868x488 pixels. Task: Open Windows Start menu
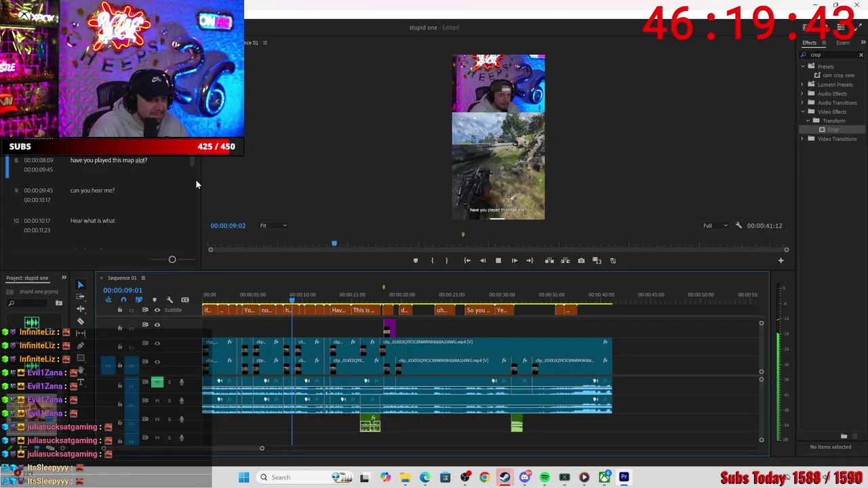coord(244,477)
